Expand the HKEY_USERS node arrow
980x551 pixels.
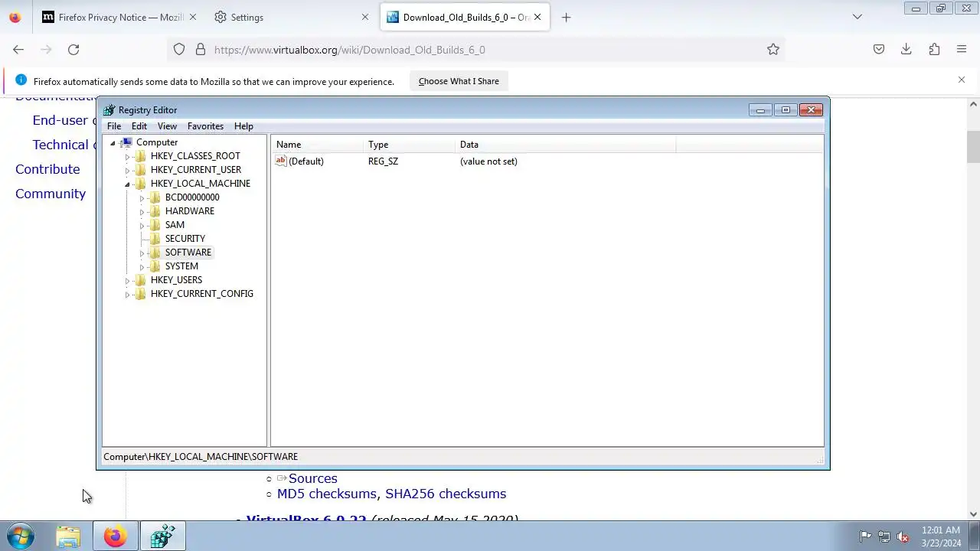coord(127,281)
